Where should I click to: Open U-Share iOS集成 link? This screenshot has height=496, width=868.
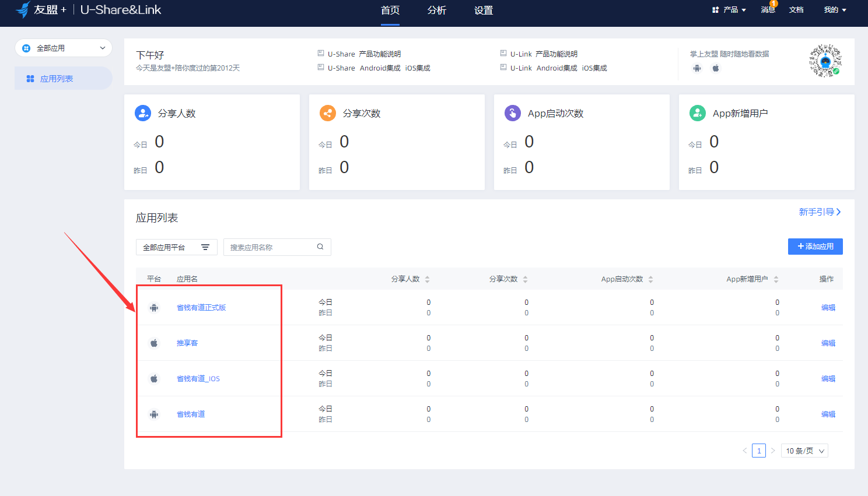coord(418,68)
